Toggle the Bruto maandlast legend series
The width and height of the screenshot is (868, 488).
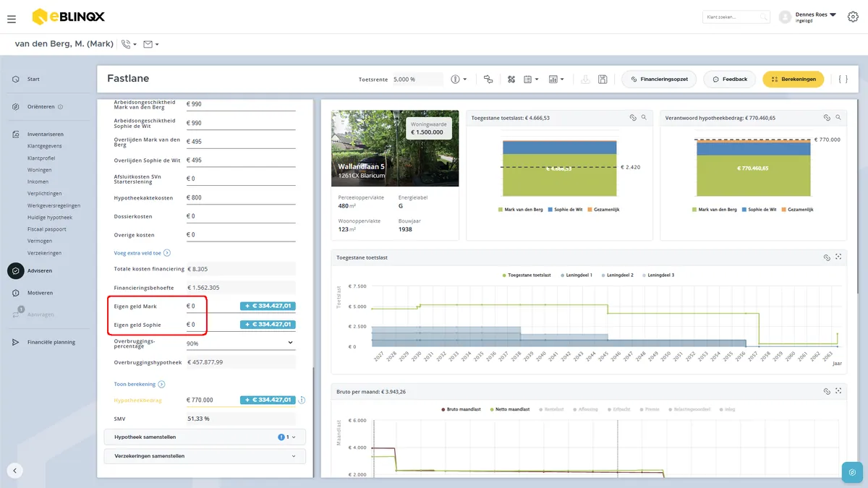(461, 409)
